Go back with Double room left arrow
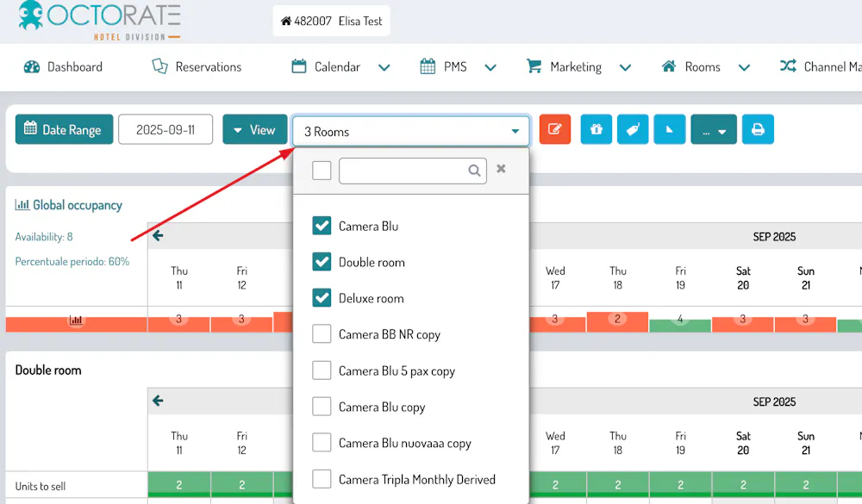Image resolution: width=862 pixels, height=504 pixels. coord(158,401)
